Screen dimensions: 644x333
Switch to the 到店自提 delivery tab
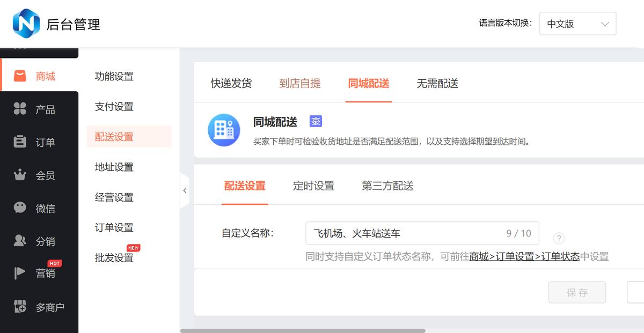pyautogui.click(x=299, y=83)
